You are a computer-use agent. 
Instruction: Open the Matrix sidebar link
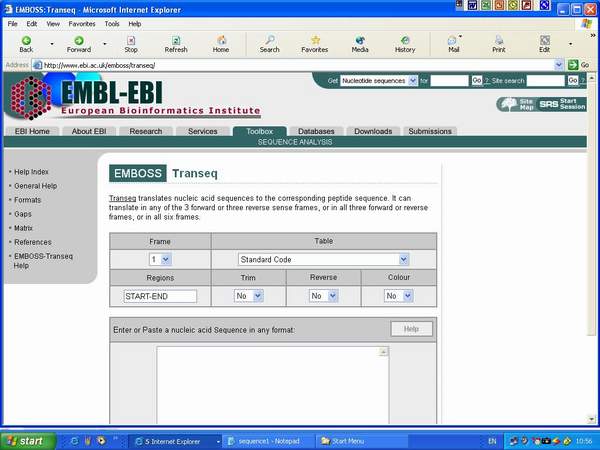point(23,228)
